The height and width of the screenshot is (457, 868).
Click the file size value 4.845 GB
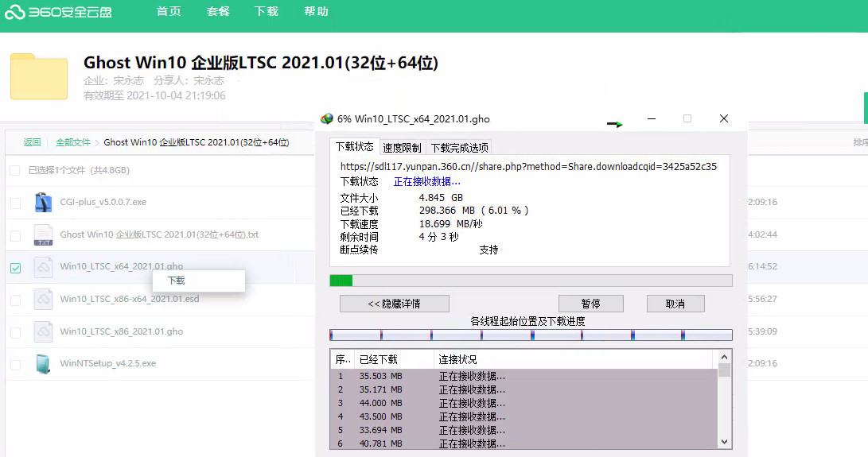point(441,198)
